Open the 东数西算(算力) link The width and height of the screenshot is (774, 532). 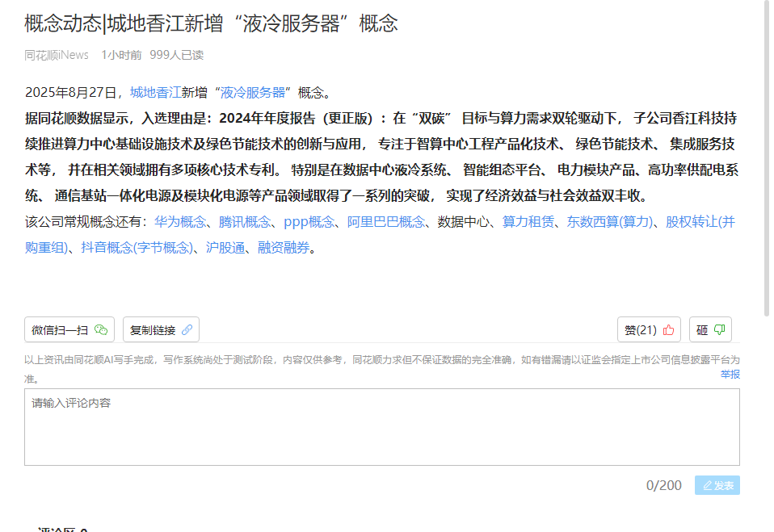[610, 221]
